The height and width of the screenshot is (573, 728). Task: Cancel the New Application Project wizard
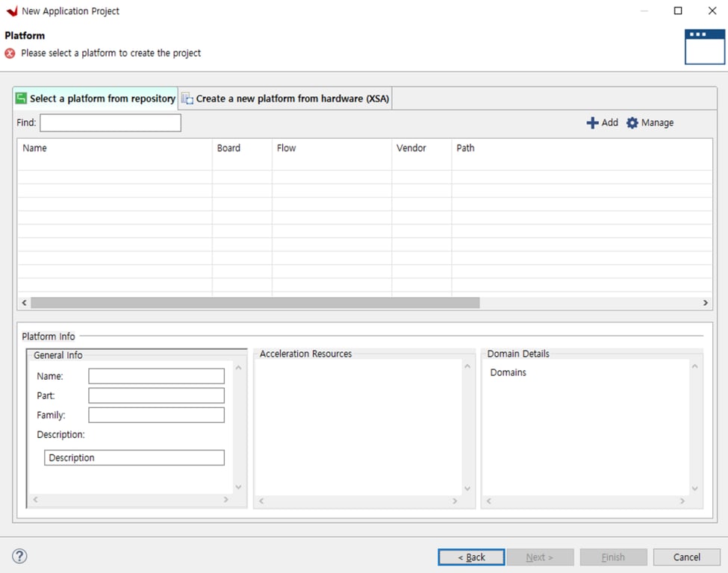tap(687, 557)
